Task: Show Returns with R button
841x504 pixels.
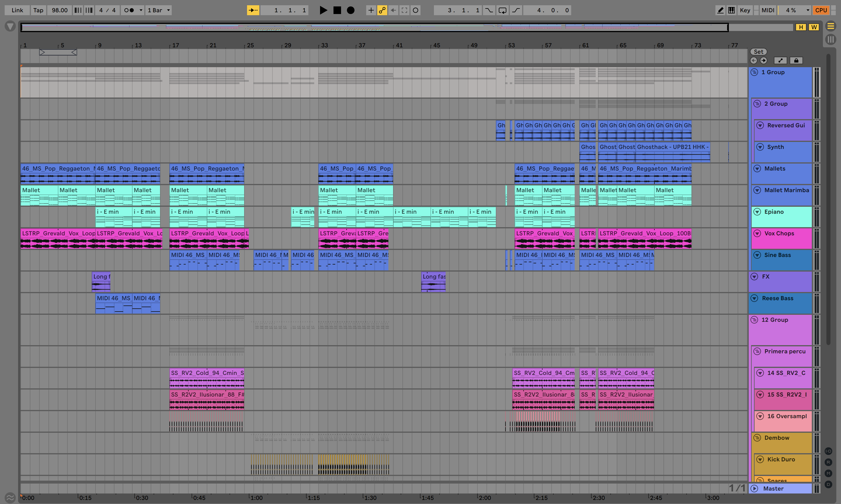Action: (x=828, y=462)
